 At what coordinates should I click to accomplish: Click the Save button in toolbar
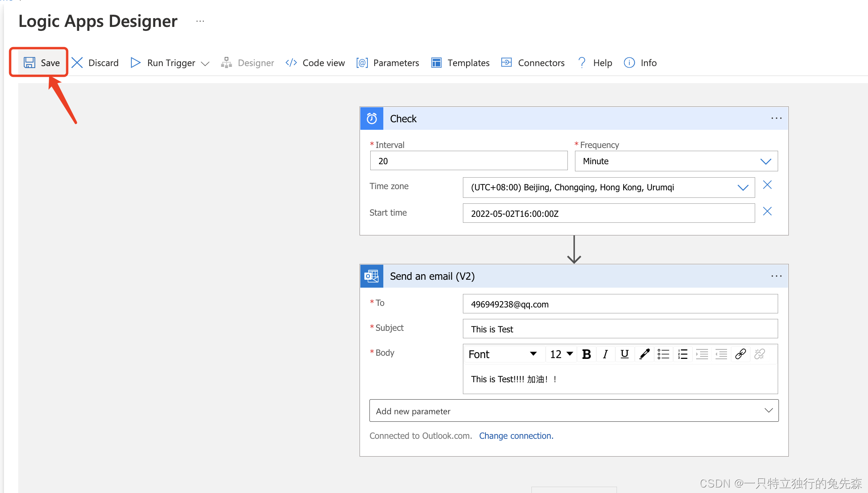click(x=41, y=63)
